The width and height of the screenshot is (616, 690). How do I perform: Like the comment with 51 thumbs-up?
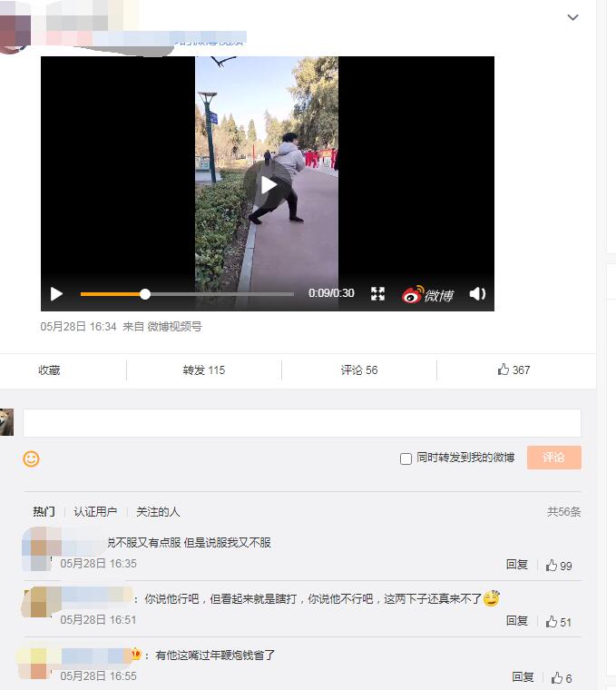tap(559, 622)
